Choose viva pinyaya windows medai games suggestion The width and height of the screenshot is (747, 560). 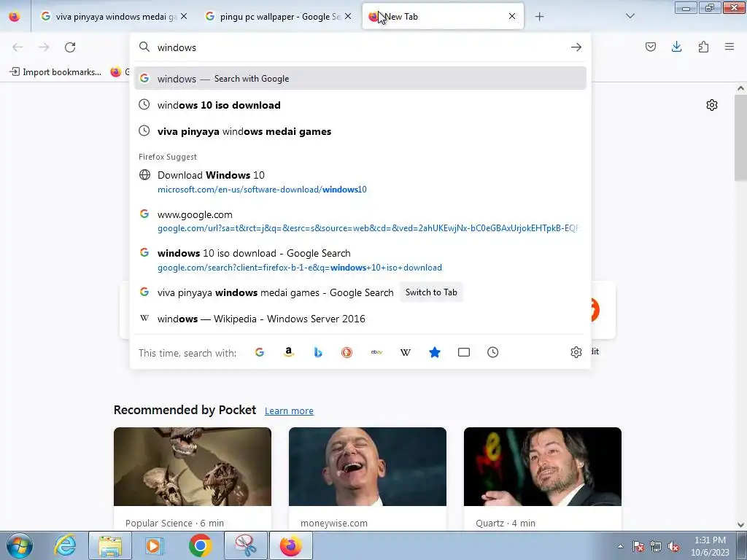coord(360,131)
